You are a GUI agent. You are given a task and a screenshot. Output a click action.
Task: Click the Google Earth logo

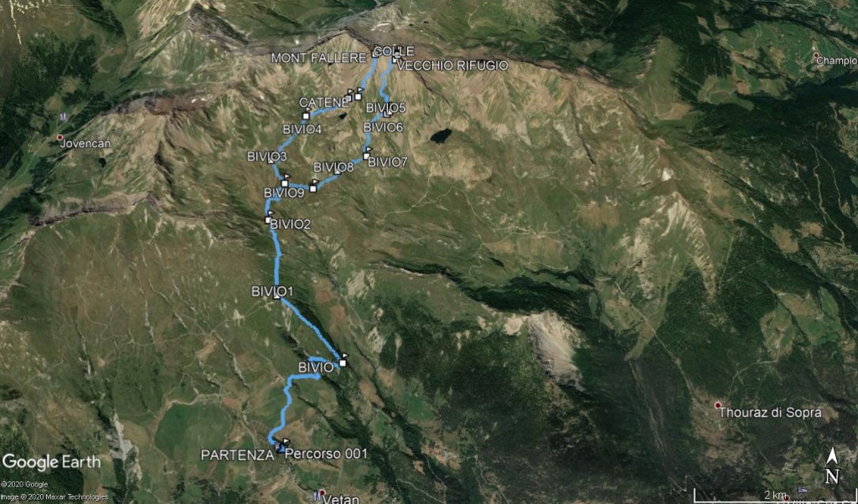pos(51,462)
